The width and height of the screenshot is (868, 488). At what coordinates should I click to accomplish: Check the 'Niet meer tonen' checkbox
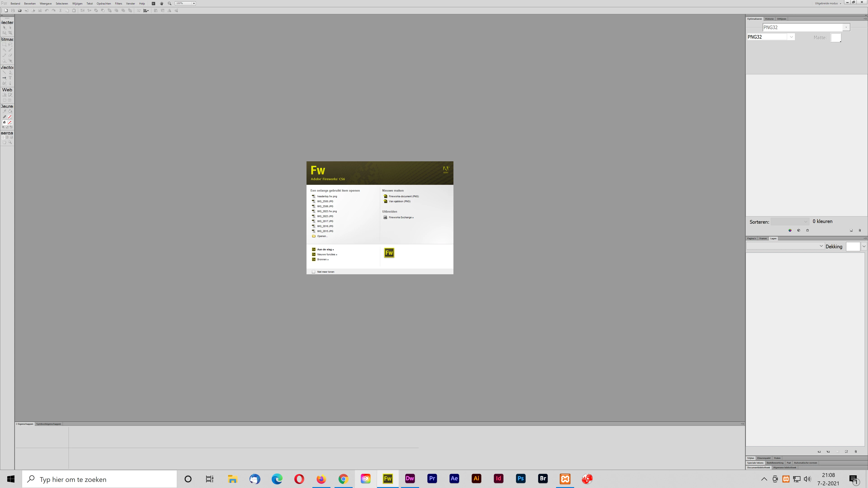tap(313, 272)
